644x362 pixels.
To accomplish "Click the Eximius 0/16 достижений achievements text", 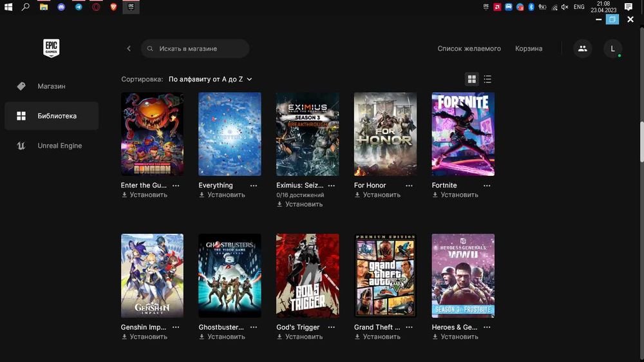I will click(300, 195).
